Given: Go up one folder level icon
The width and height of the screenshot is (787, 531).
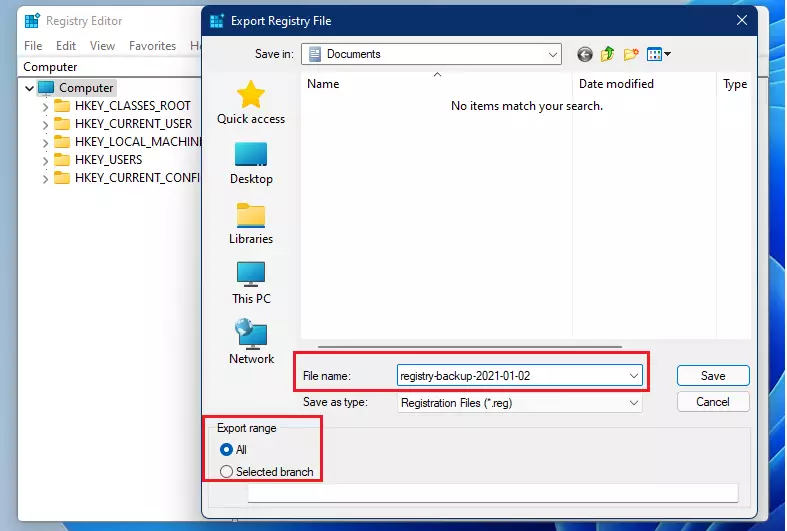Looking at the screenshot, I should click(x=608, y=54).
